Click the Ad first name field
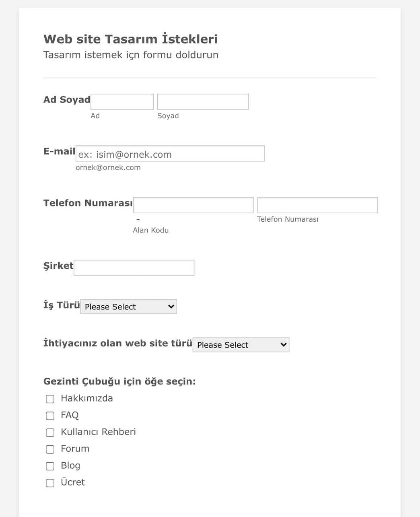Image resolution: width=420 pixels, height=517 pixels. (x=122, y=102)
